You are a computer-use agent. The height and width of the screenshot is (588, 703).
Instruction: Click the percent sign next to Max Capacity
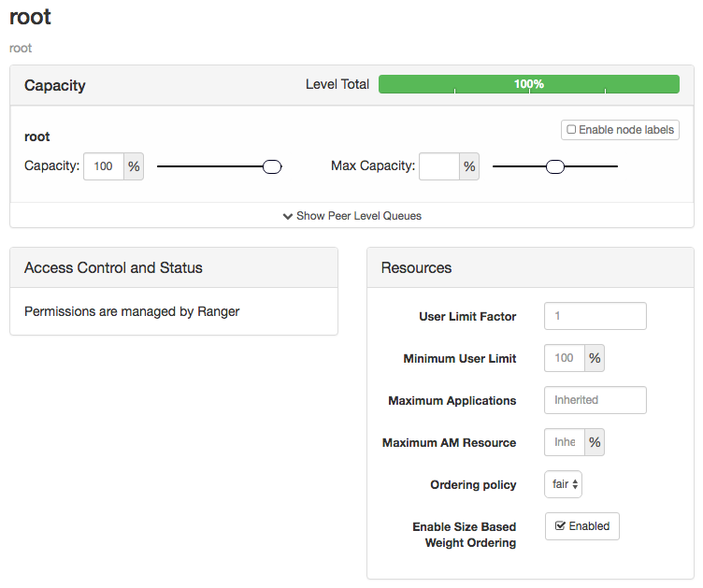point(469,167)
